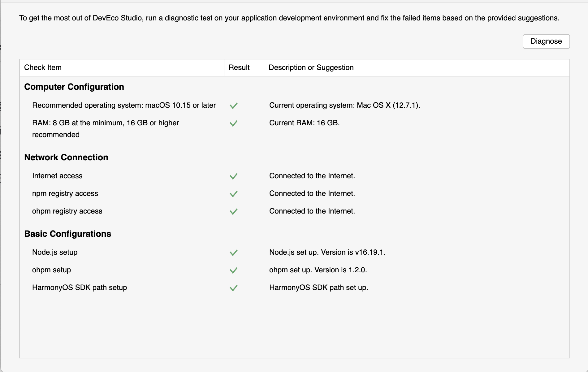
Task: Click the Diagnose button
Action: [x=546, y=41]
